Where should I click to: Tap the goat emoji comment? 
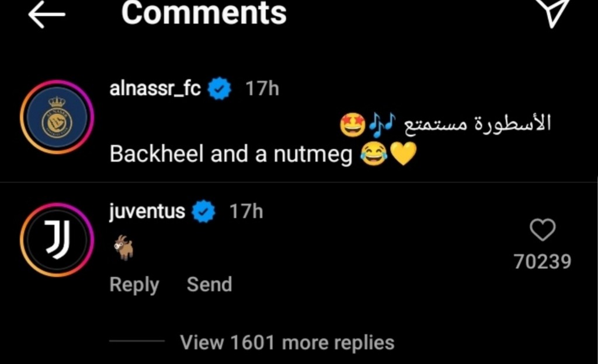click(x=123, y=247)
